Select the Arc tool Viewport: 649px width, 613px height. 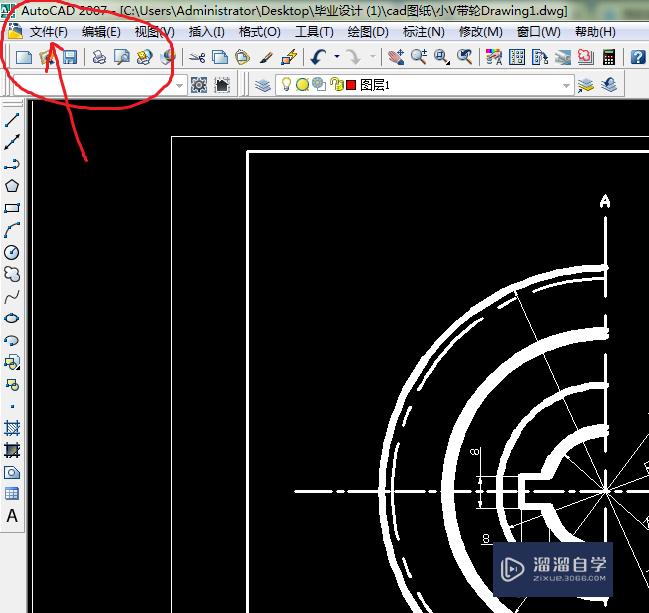click(x=12, y=230)
